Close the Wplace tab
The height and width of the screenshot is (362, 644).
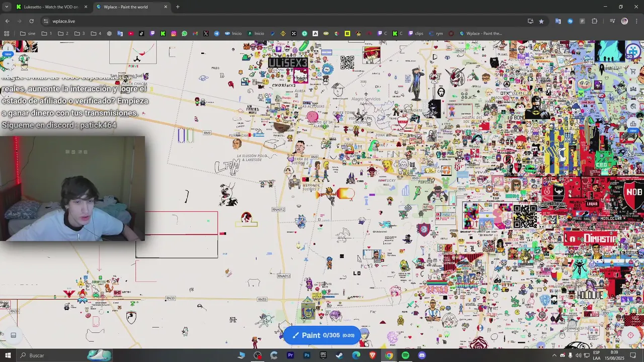(x=166, y=7)
